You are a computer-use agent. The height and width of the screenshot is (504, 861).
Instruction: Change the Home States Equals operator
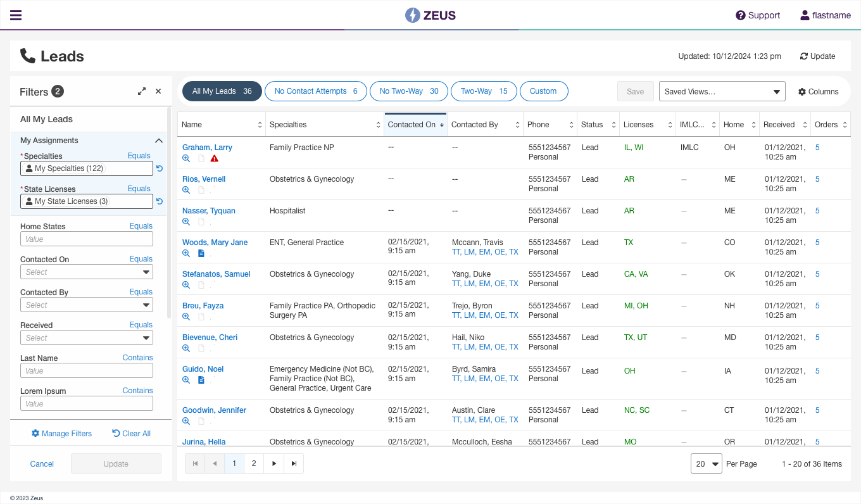(141, 226)
